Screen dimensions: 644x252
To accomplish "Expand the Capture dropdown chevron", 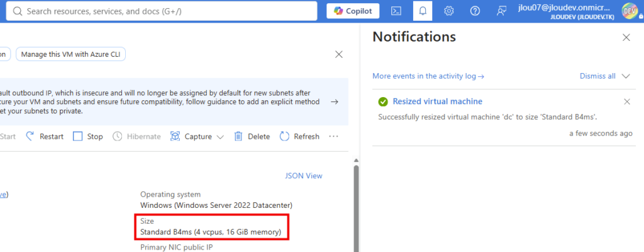I will (219, 137).
